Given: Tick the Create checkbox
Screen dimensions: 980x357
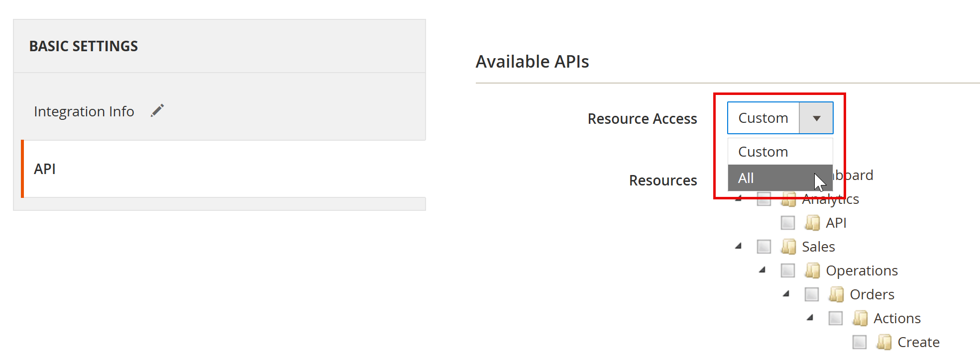Looking at the screenshot, I should click(860, 342).
